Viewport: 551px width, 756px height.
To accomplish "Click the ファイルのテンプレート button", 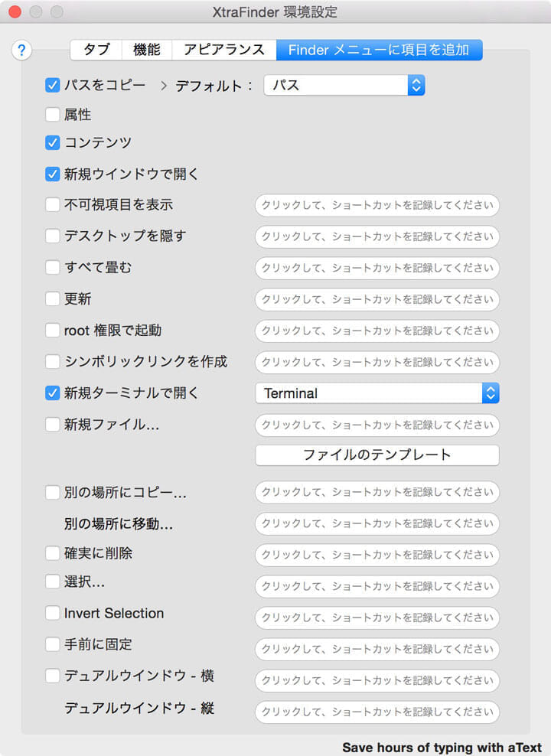I will tap(377, 455).
